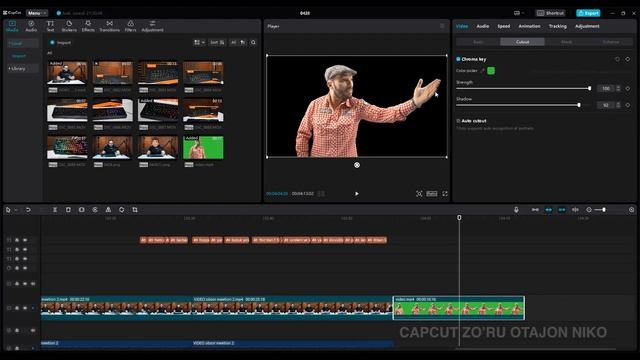
Task: Click the filter icon next to All
Action: pos(243,42)
